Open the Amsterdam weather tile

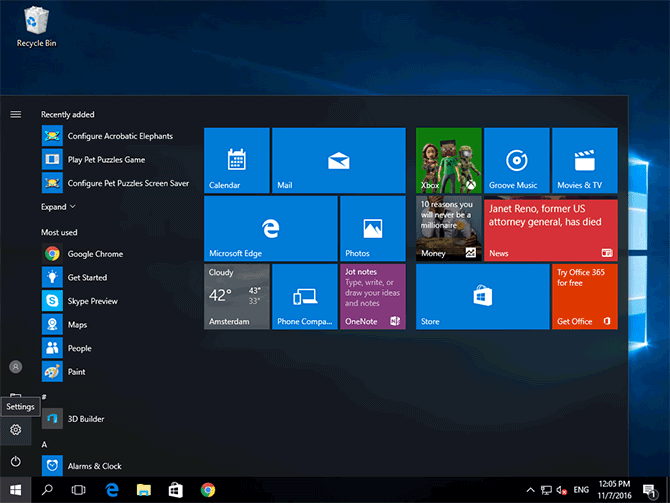point(237,297)
